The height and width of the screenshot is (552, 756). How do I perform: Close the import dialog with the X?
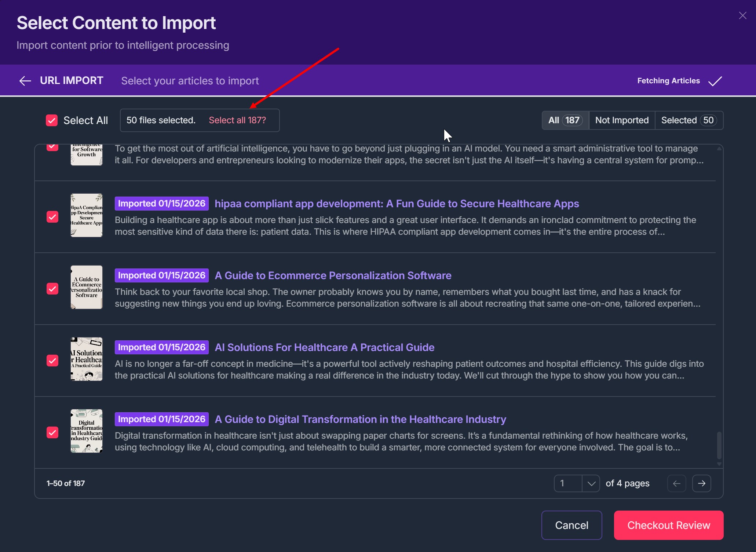(x=742, y=15)
